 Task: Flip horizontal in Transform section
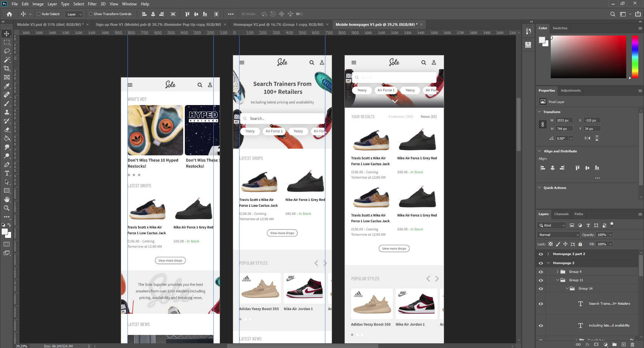click(x=587, y=138)
